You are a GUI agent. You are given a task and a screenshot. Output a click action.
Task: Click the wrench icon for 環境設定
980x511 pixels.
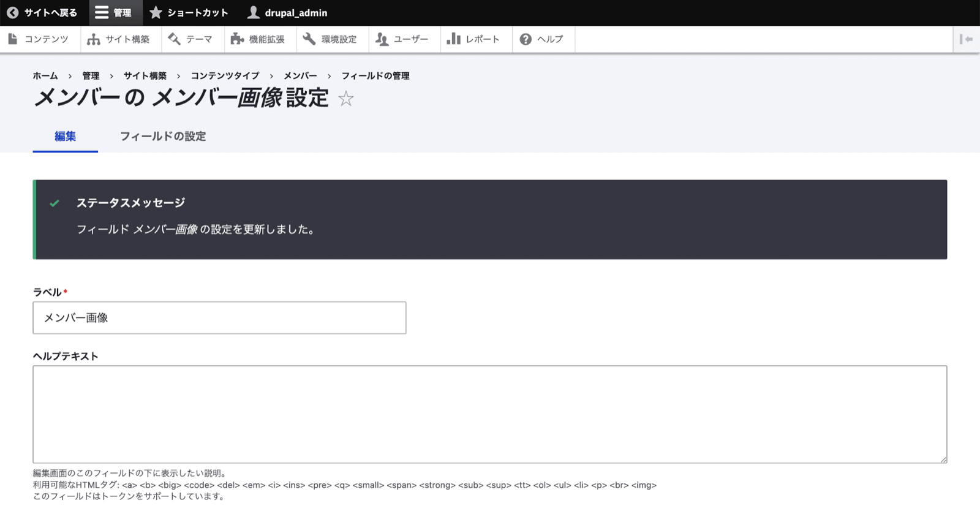(x=309, y=39)
